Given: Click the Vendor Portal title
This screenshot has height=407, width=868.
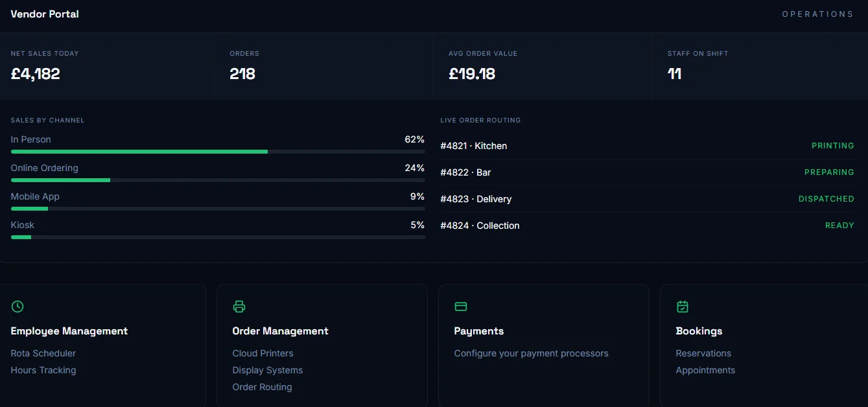Looking at the screenshot, I should pyautogui.click(x=45, y=14).
